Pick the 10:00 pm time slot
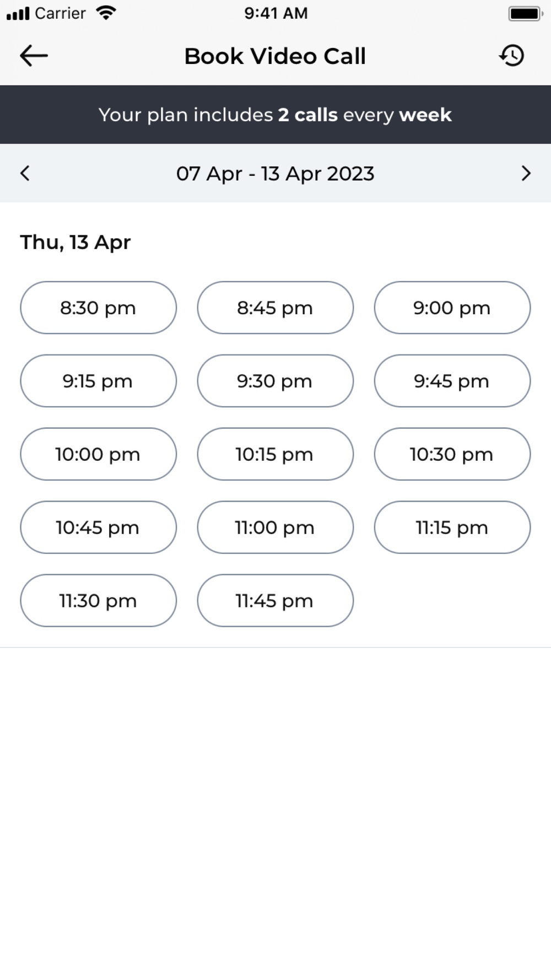 click(99, 454)
